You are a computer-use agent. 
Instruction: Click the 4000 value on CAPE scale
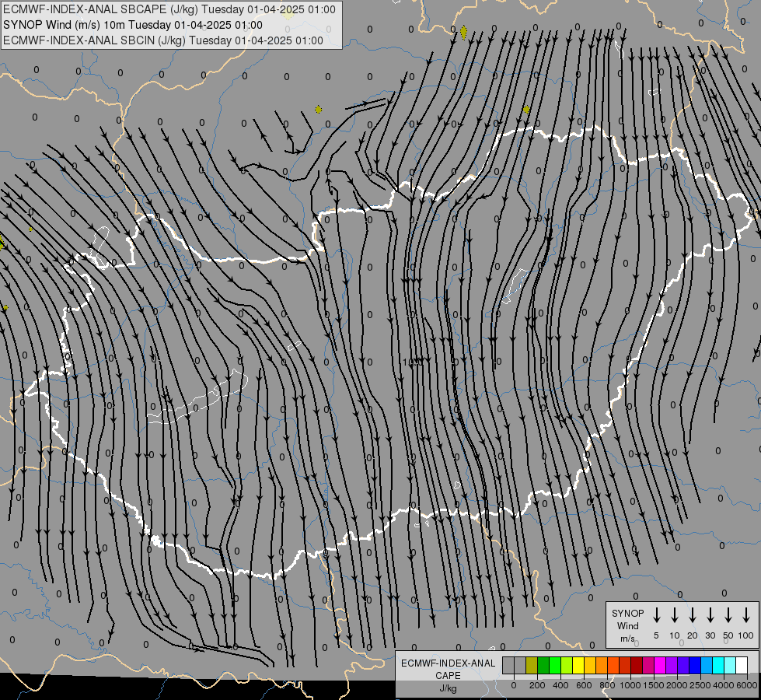724,685
